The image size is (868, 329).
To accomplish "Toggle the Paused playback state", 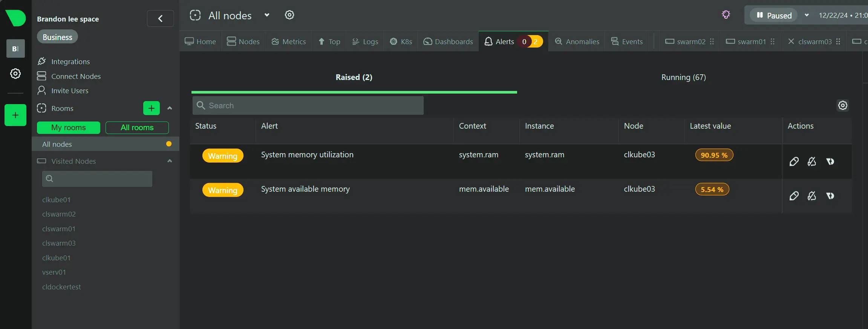I will 774,15.
